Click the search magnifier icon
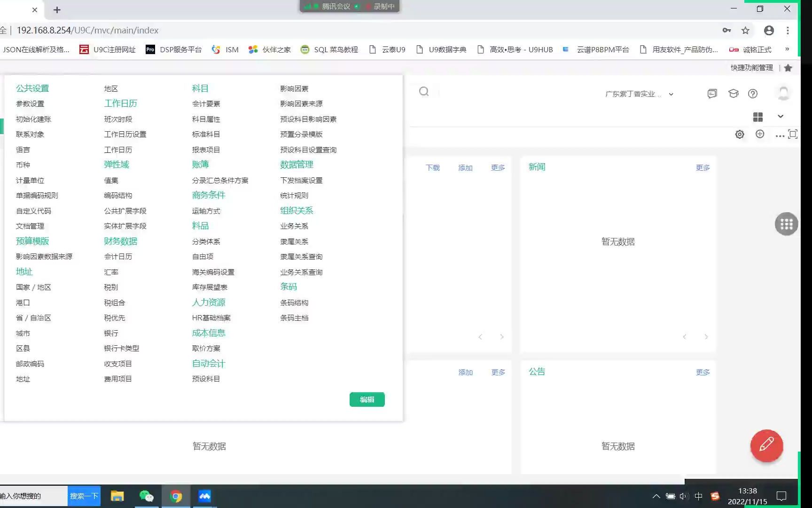 pos(424,92)
